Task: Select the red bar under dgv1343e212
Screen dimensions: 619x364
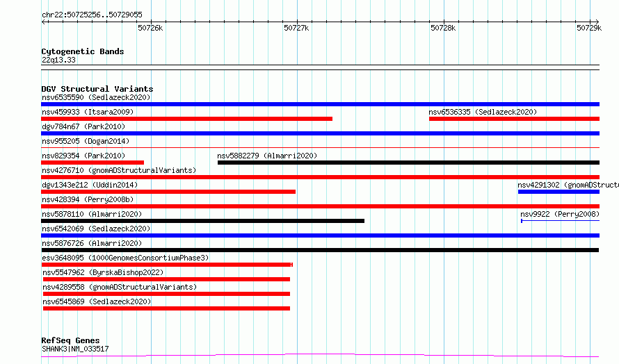Action: 168,192
